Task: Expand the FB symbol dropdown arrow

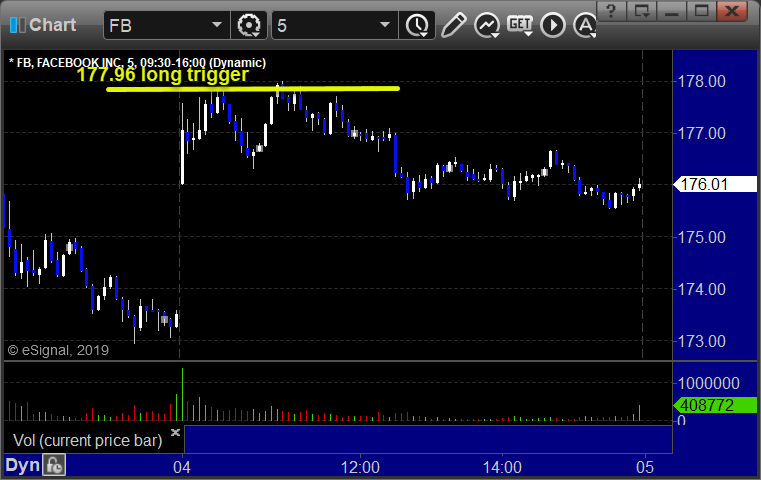Action: [x=216, y=25]
